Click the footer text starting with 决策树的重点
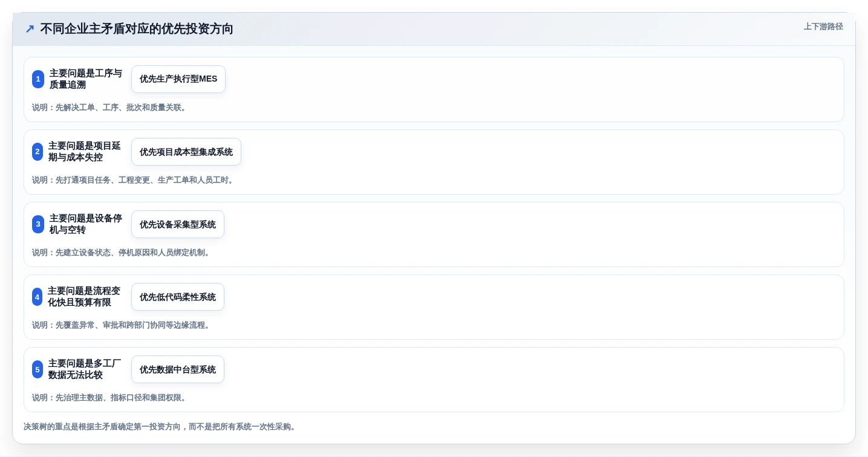Image resolution: width=868 pixels, height=457 pixels. coord(161,427)
